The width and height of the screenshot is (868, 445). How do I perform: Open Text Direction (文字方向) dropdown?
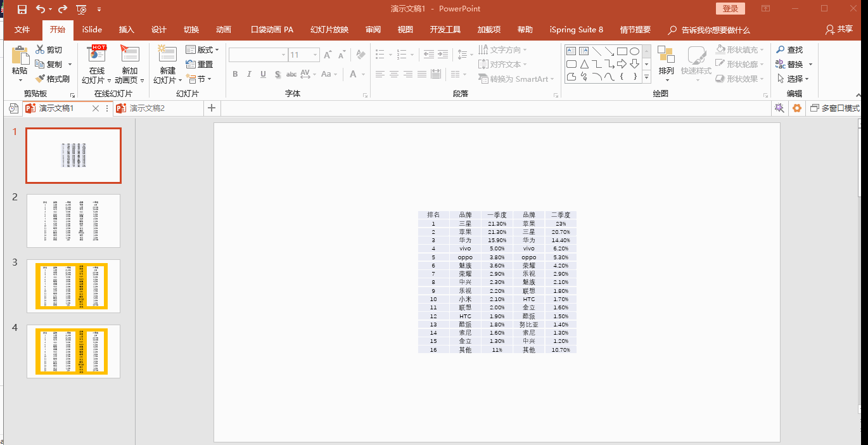502,49
